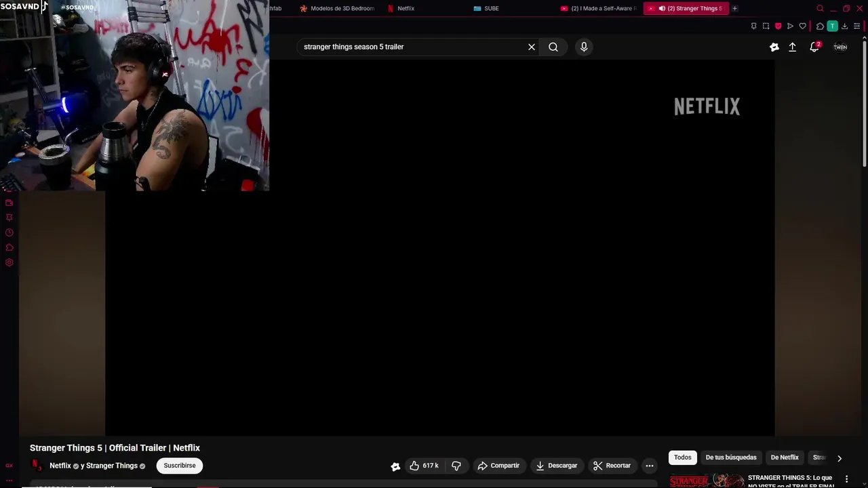
Task: Add page to bookmarks with heart icon
Action: pos(803,26)
